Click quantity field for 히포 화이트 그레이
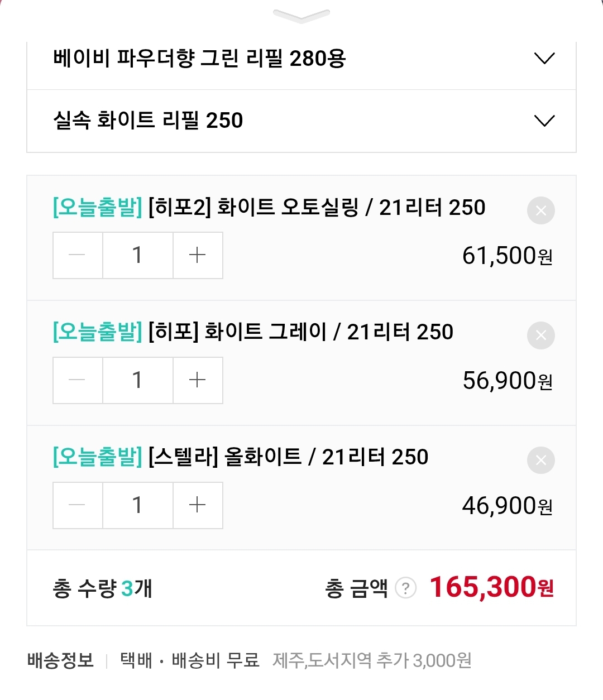 point(137,381)
